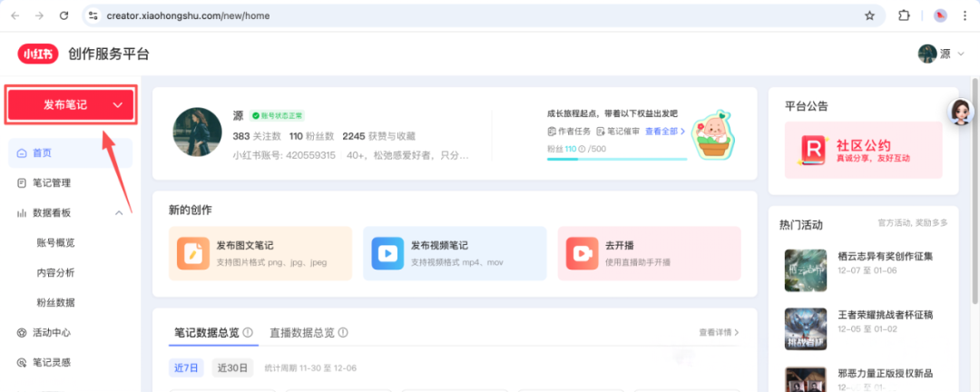Viewport: 980px width, 392px height.
Task: Click the 笔记催审 icon
Action: click(601, 132)
